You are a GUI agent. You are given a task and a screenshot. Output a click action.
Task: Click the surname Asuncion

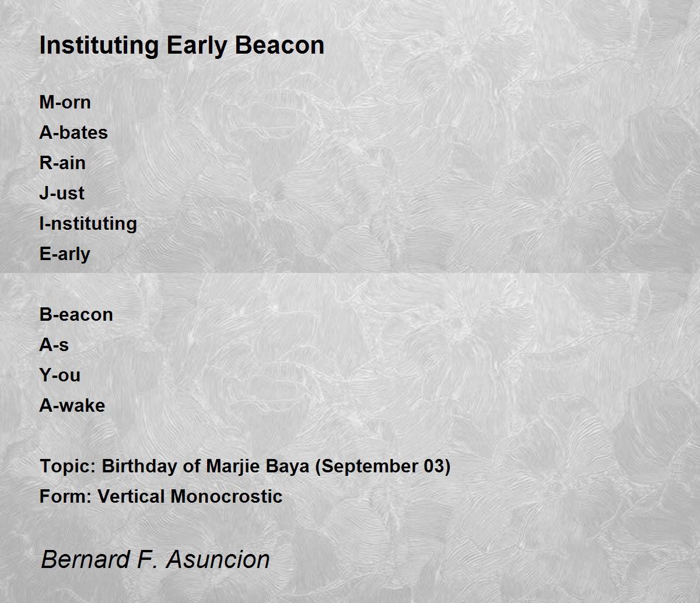218,559
